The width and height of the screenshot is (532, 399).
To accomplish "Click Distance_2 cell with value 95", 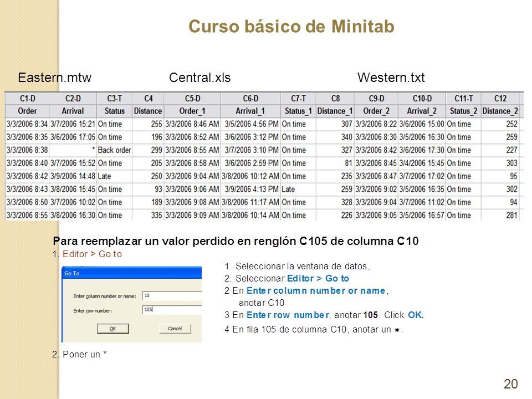I will [x=500, y=176].
